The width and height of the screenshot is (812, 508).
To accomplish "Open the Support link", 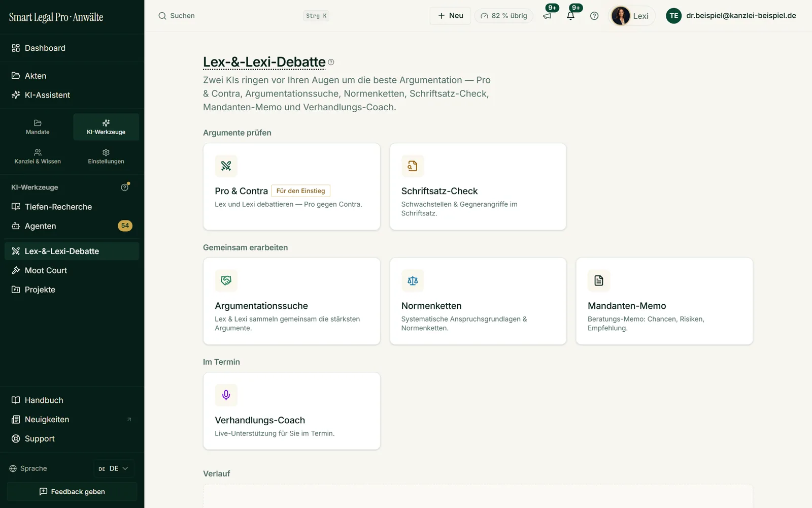I will [x=72, y=439].
